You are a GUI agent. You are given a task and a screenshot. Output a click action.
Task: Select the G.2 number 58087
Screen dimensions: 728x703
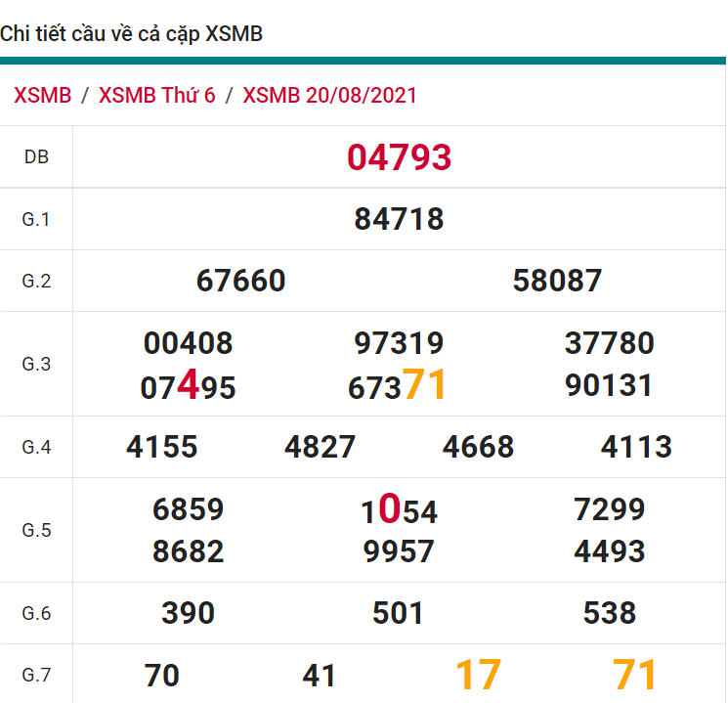[557, 282]
